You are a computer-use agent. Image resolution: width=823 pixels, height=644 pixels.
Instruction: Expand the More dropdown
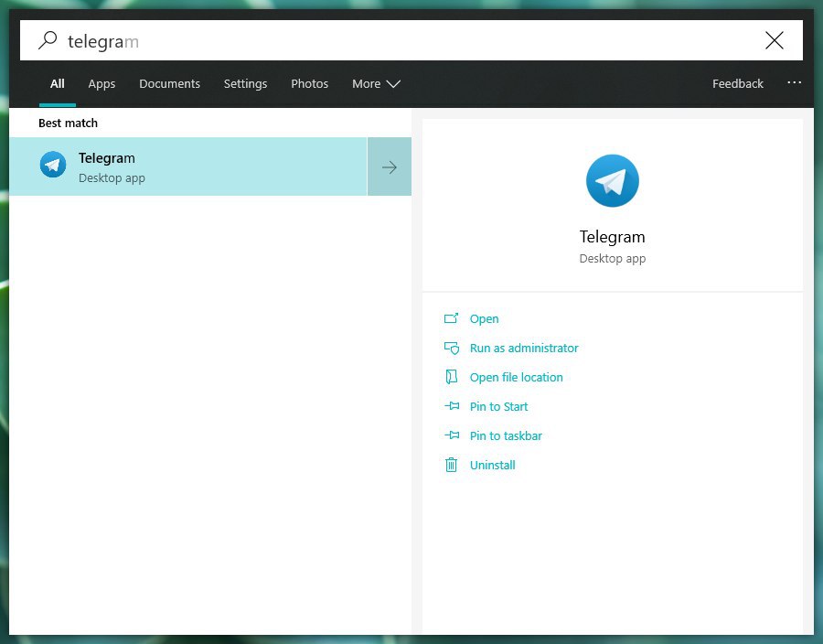[x=376, y=83]
